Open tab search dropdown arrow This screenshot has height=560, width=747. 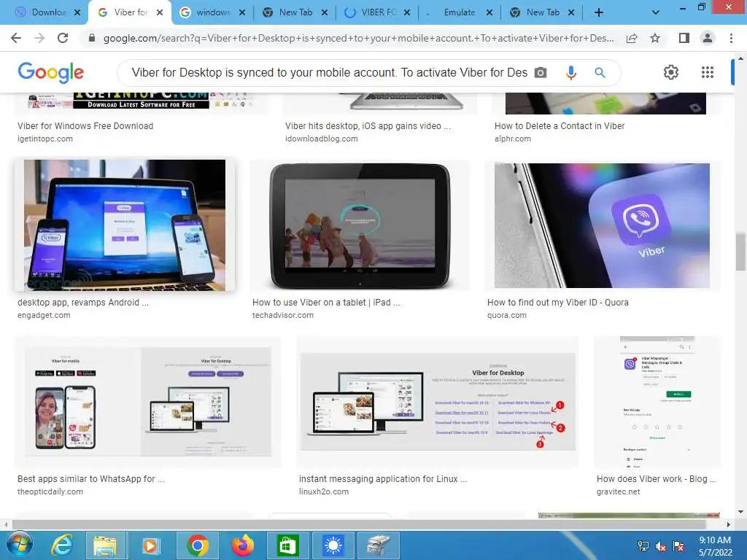[x=656, y=12]
